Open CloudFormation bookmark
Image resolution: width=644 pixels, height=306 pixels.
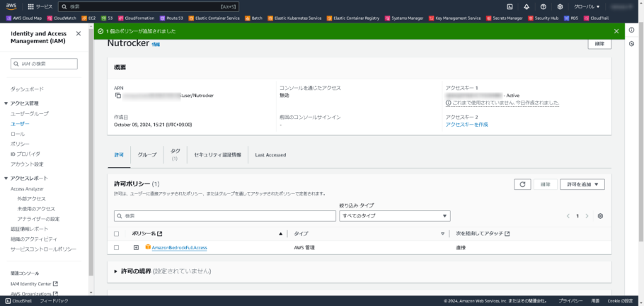pos(137,18)
